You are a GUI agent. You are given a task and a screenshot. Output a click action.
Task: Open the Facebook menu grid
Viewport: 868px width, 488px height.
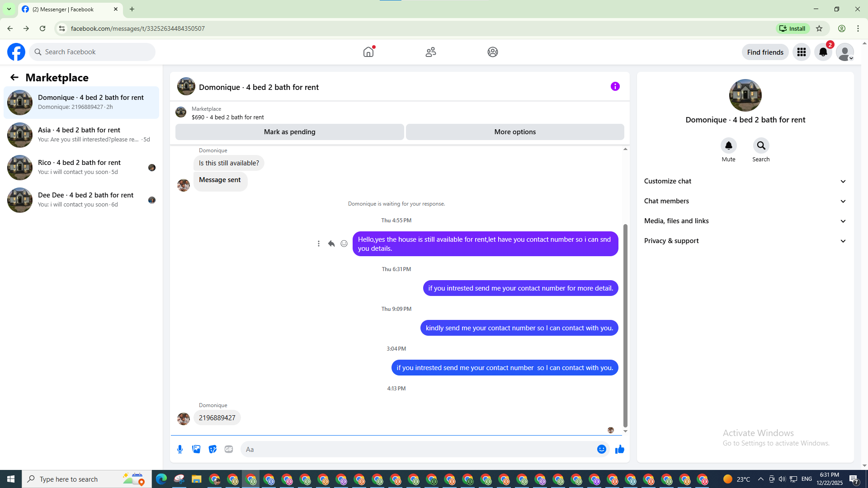(x=801, y=52)
